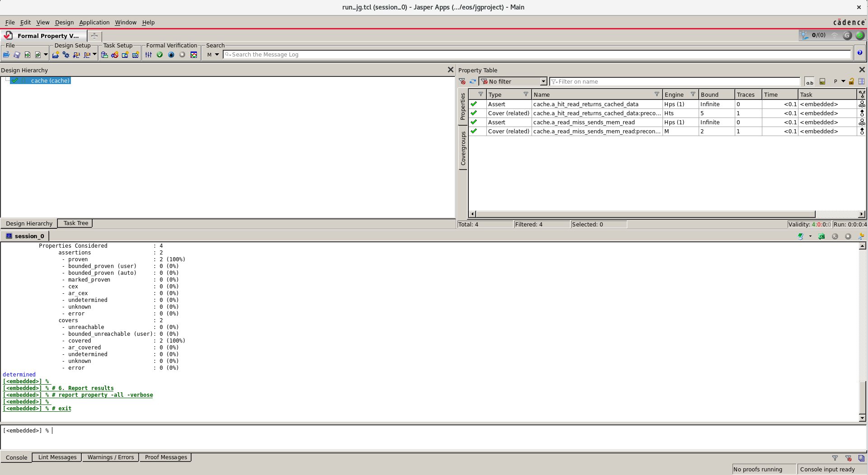The height and width of the screenshot is (475, 868).
Task: Click the scissors icon above console
Action: click(x=861, y=236)
